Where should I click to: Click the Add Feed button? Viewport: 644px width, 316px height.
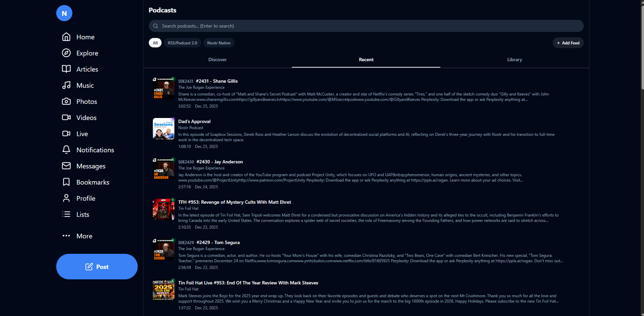point(568,43)
